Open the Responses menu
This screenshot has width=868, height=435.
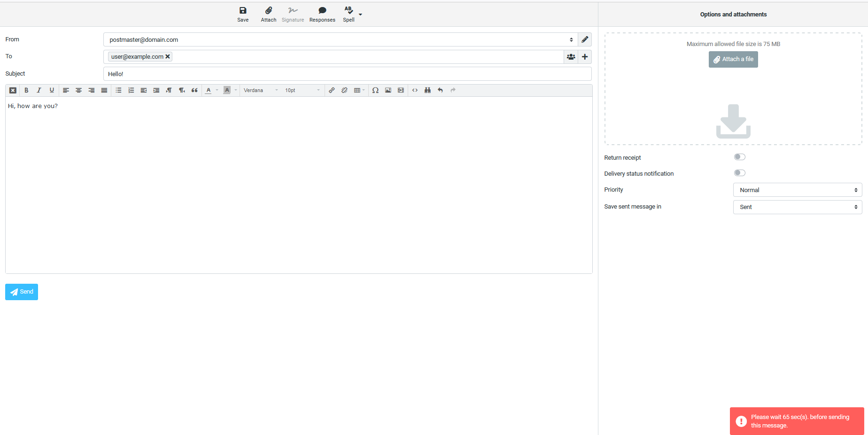tap(322, 14)
